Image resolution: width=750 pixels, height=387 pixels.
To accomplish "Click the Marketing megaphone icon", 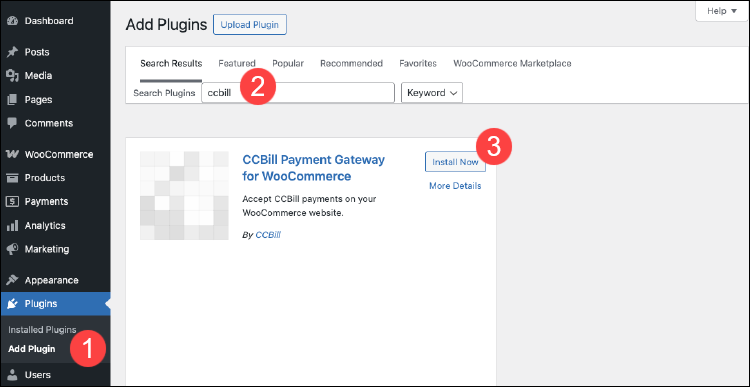I will click(12, 249).
